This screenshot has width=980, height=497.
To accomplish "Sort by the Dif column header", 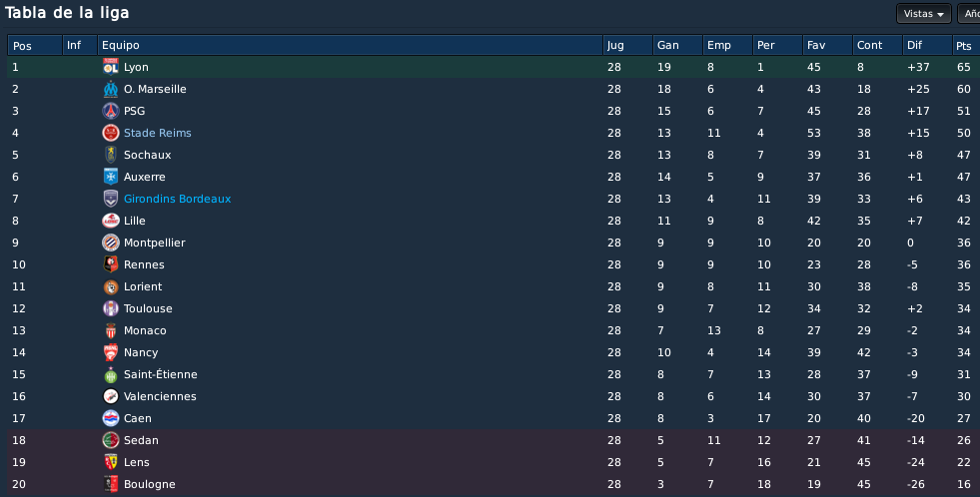I will click(927, 45).
